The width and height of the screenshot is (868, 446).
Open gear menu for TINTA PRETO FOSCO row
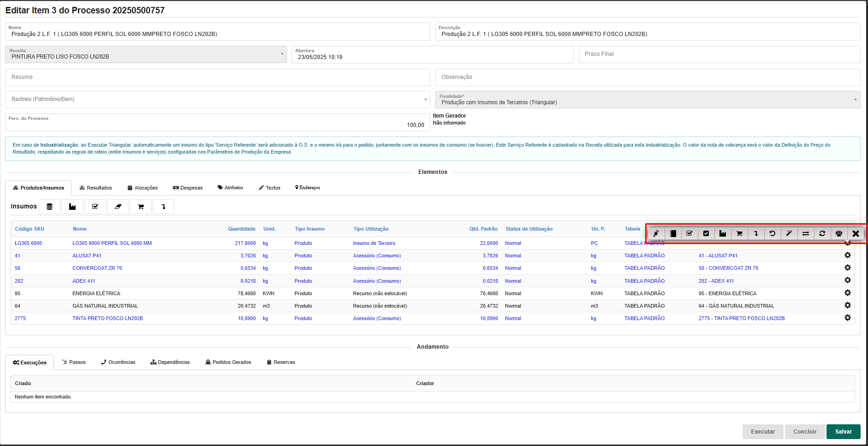[x=847, y=318]
